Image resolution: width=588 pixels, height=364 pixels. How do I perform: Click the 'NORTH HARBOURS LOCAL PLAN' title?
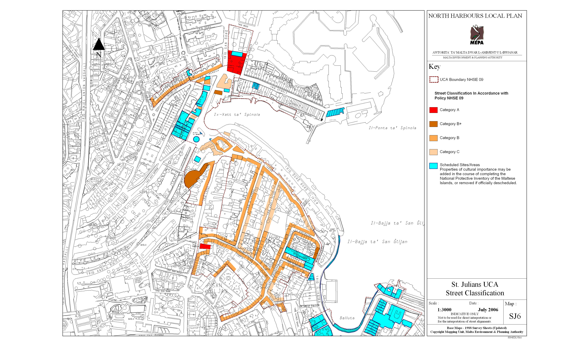475,16
